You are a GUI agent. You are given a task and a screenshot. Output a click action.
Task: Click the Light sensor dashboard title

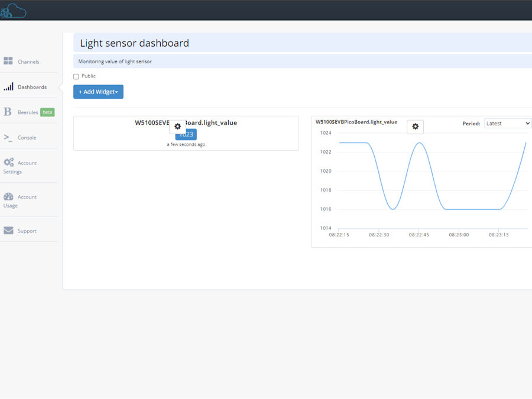[135, 43]
